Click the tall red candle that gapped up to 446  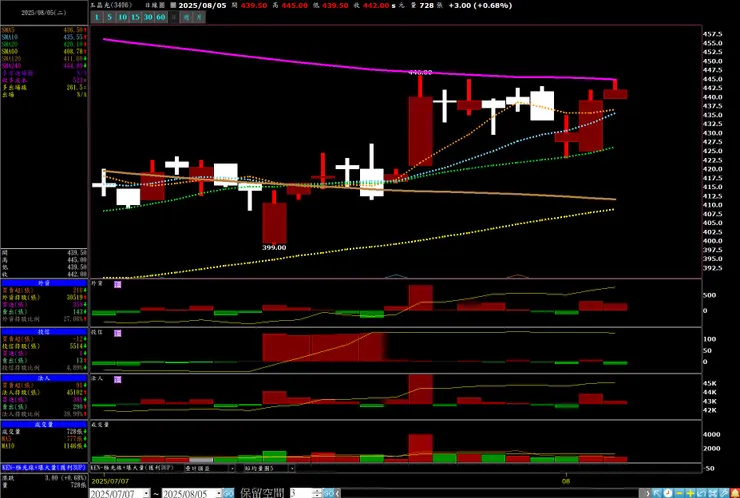[420, 131]
